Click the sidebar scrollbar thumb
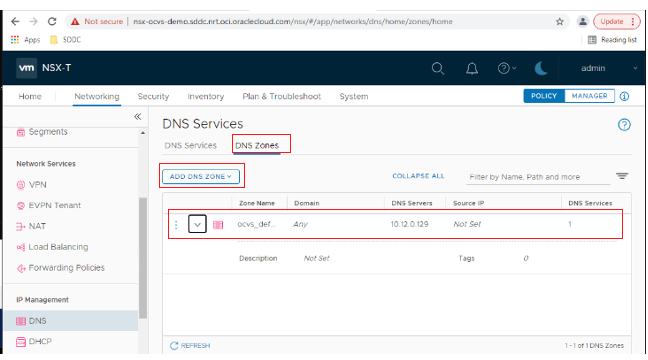Viewport: 648px width, 360px height. [143, 258]
